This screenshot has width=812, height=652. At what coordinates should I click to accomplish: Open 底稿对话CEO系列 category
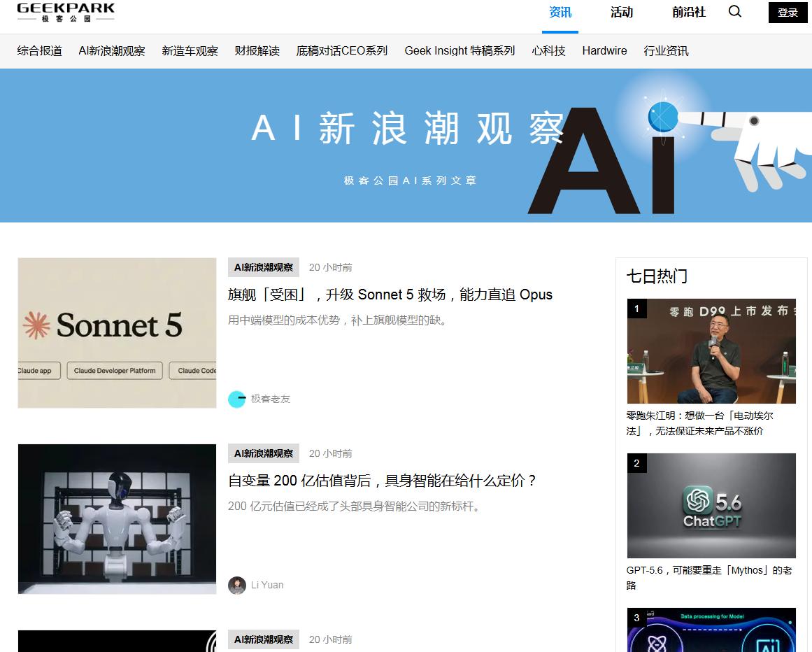(342, 51)
